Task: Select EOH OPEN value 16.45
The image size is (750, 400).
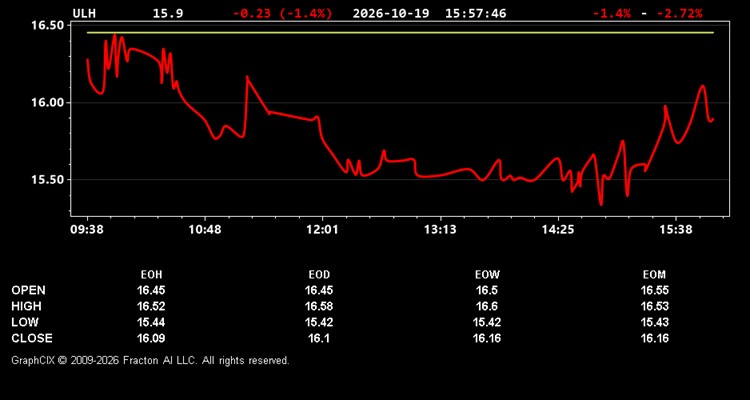Action: coord(151,290)
